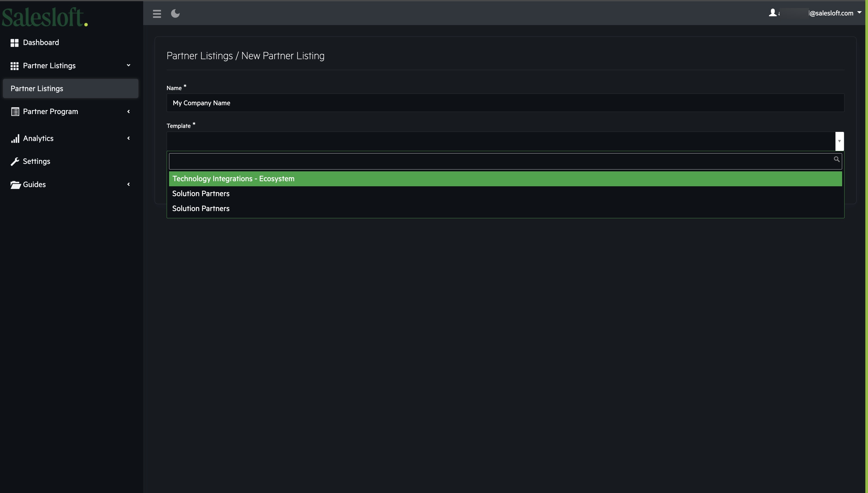Screen dimensions: 868x493
Task: Click the Name input field
Action: point(505,103)
